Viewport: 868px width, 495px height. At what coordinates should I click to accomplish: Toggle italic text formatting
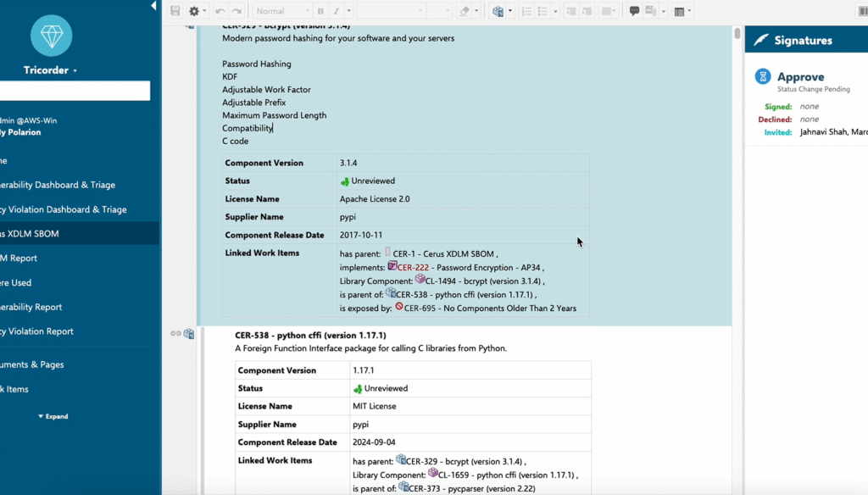tap(336, 11)
